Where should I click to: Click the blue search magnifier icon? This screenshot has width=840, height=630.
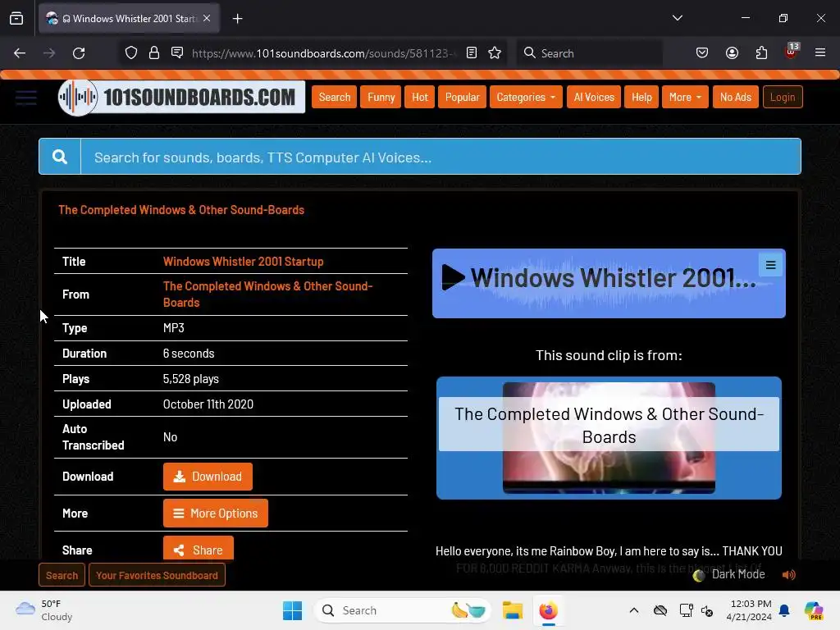(x=60, y=157)
